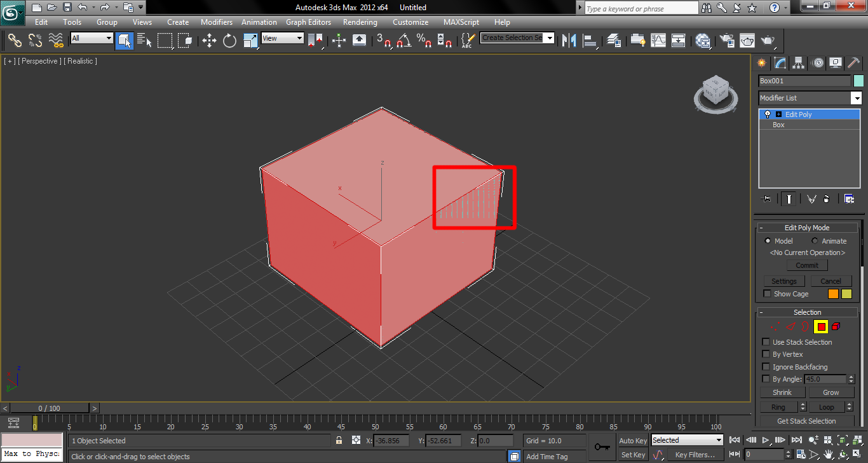This screenshot has width=868, height=463.
Task: Toggle the selection lock icon
Action: (339, 440)
